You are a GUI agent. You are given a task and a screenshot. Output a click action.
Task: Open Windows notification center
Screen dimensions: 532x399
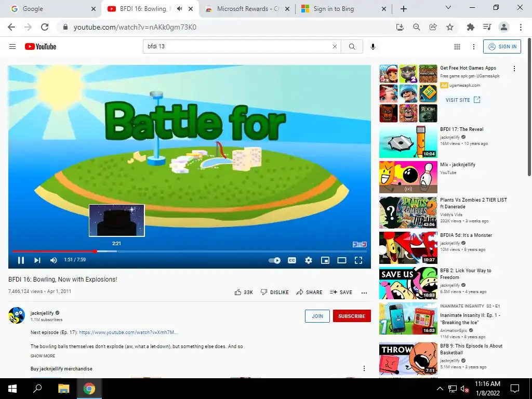515,389
